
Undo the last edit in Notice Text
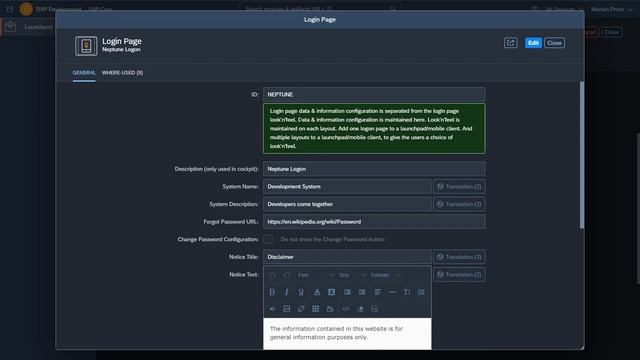(272, 275)
